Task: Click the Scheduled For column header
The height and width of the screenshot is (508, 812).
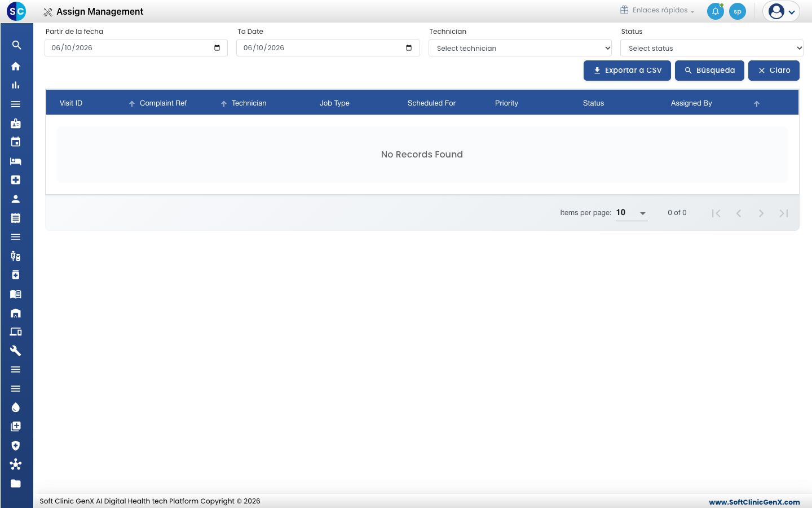Action: pos(431,103)
